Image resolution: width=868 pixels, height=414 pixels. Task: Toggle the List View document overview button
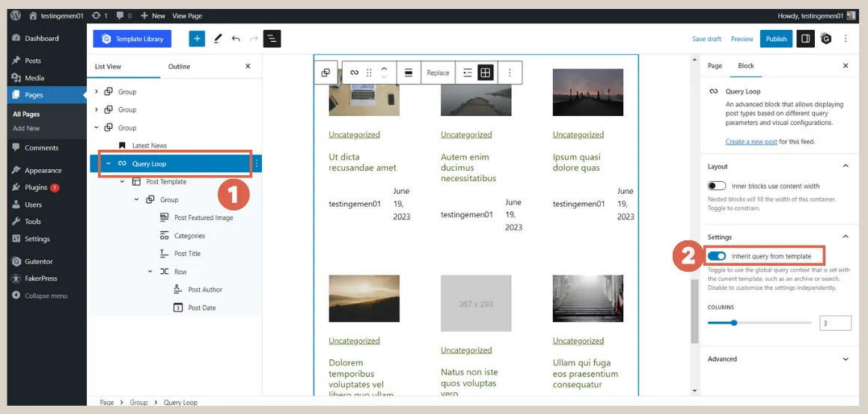[x=272, y=39]
